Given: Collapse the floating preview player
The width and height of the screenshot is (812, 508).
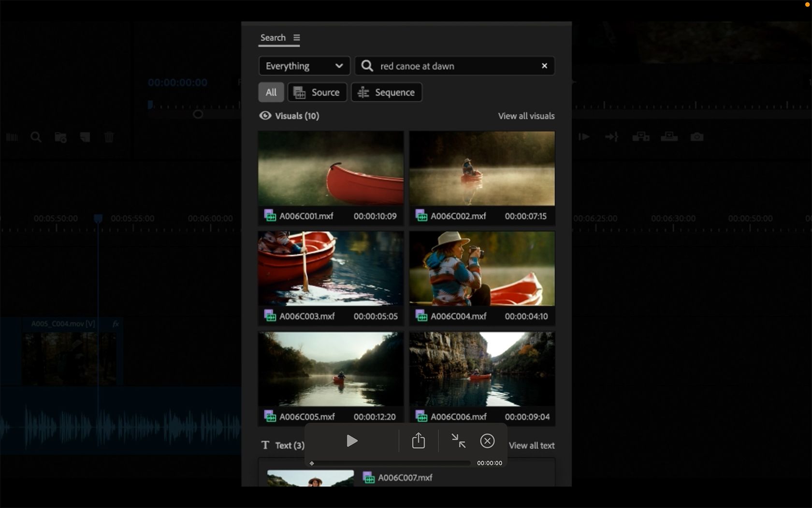Looking at the screenshot, I should (x=458, y=441).
